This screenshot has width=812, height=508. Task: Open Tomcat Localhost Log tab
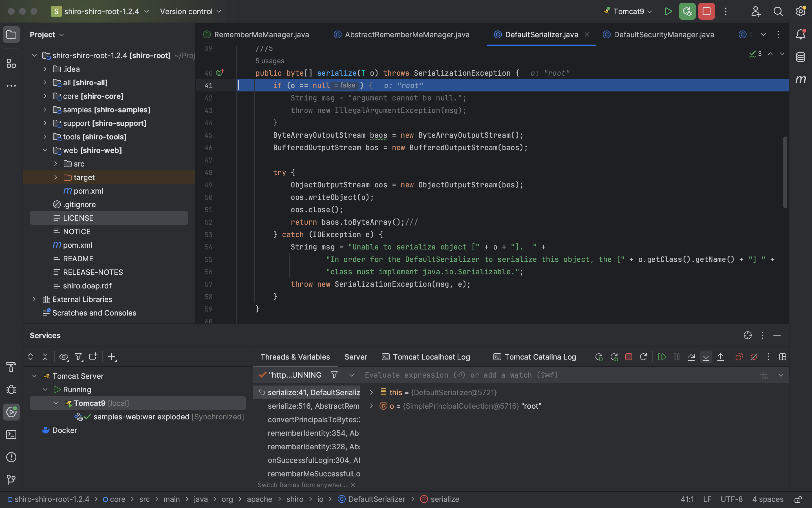pos(426,357)
